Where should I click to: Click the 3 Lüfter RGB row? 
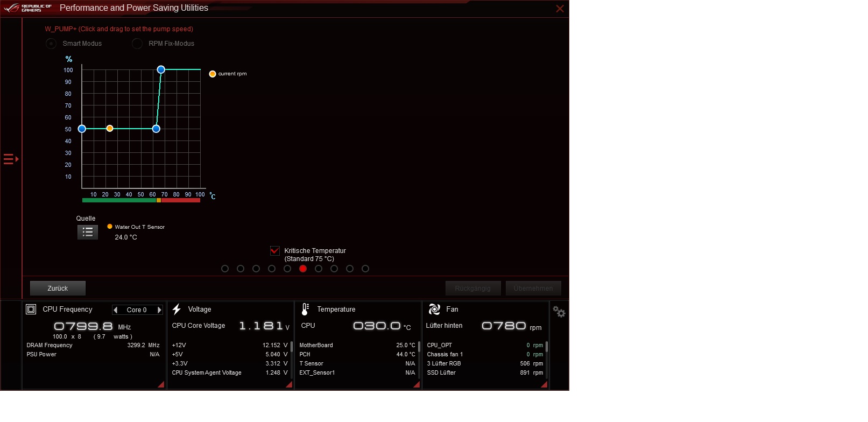[485, 364]
